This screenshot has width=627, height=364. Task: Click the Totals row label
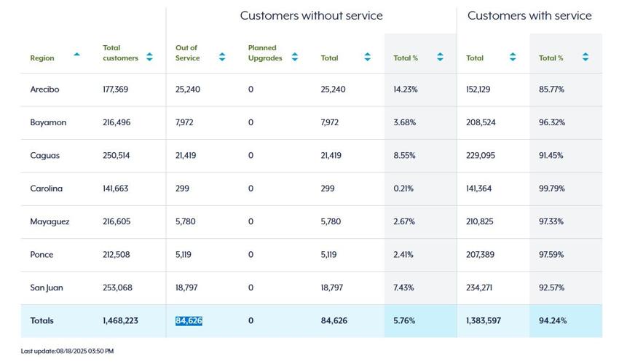point(42,320)
